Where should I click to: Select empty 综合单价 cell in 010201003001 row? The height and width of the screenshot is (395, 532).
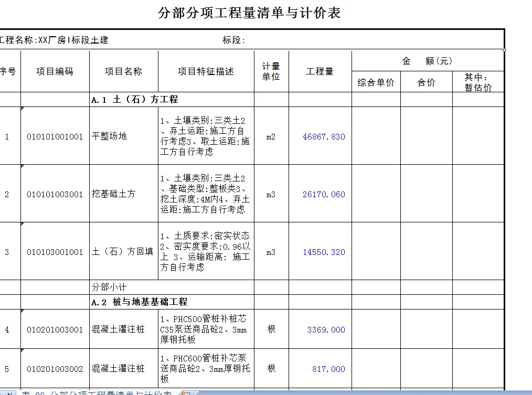pos(376,329)
